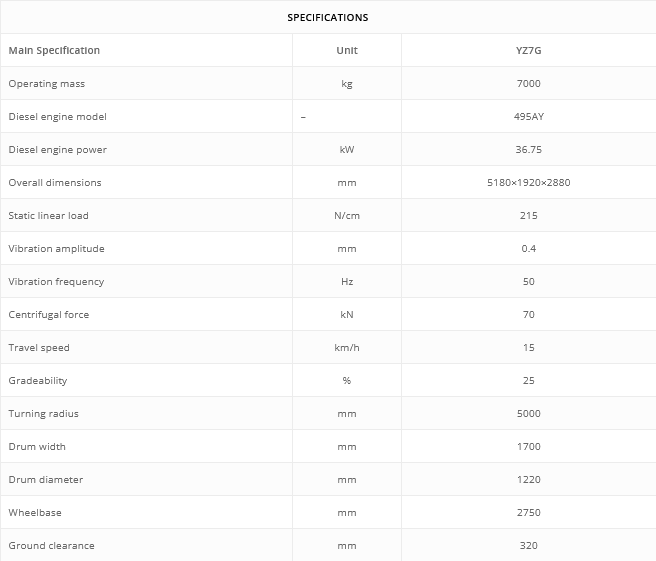Select the Main Specification column header
This screenshot has height=561, width=656.
pos(54,51)
